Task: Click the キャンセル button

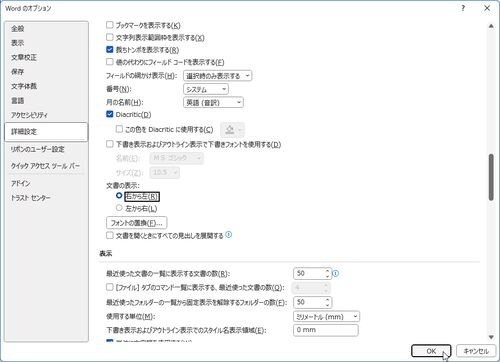Action: point(476,351)
